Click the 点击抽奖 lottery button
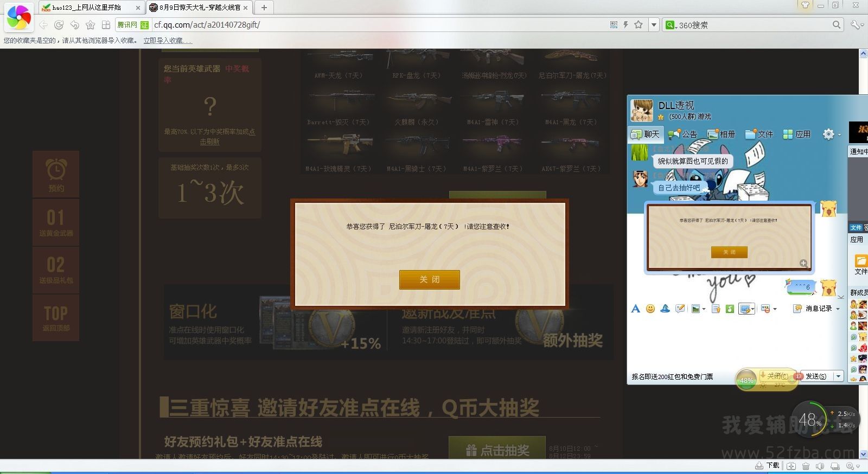 tap(497, 450)
